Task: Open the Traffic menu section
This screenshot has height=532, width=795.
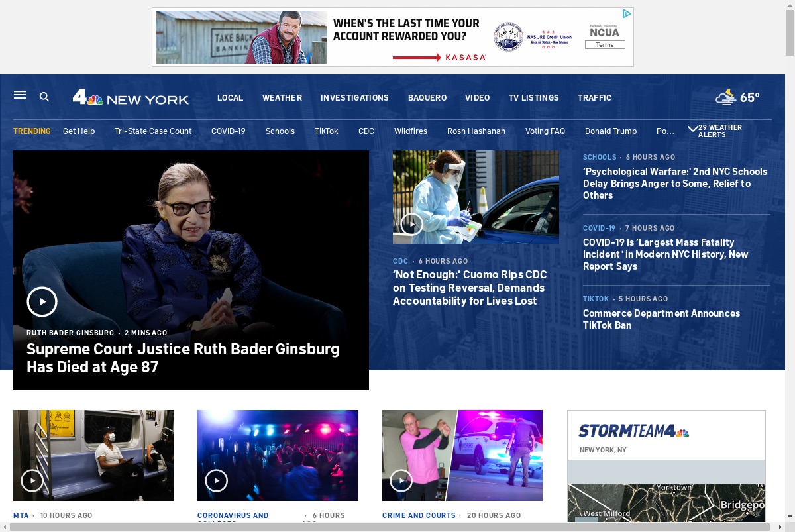Action: click(594, 97)
